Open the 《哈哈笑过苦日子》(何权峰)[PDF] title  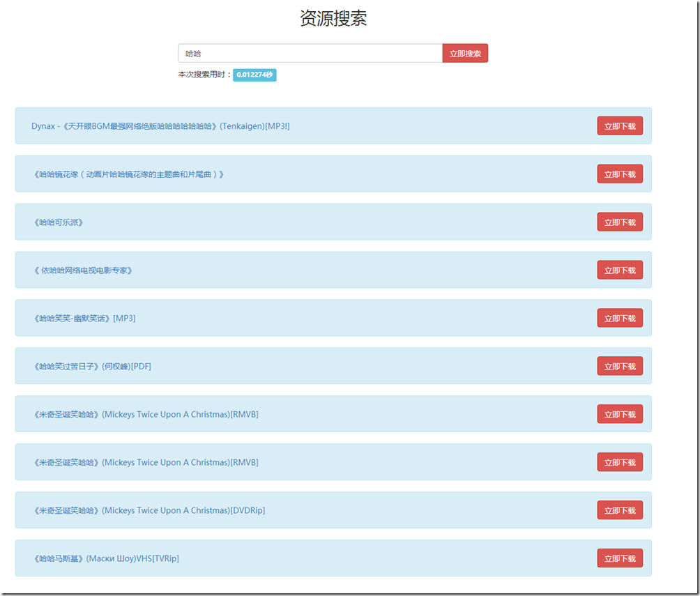(x=91, y=367)
